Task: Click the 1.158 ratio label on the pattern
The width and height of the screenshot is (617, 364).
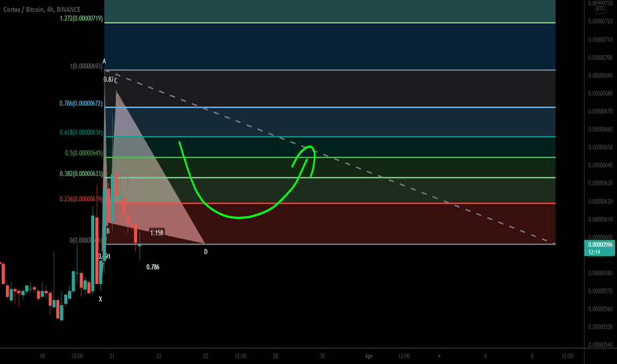Action: click(157, 233)
